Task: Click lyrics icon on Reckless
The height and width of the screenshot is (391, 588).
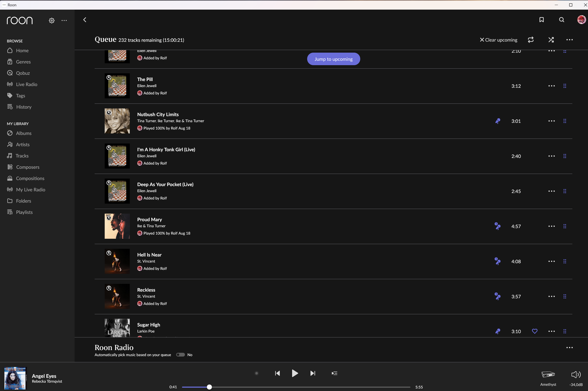Action: click(498, 297)
